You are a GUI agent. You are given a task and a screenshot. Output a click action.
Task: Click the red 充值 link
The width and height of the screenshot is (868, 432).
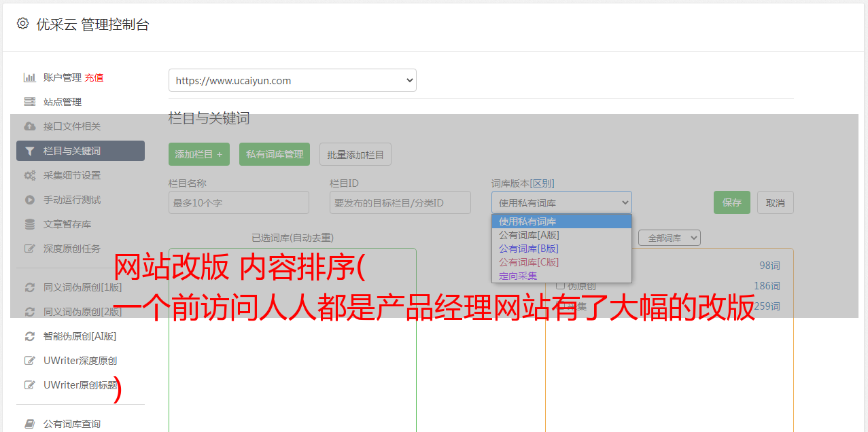tap(94, 77)
